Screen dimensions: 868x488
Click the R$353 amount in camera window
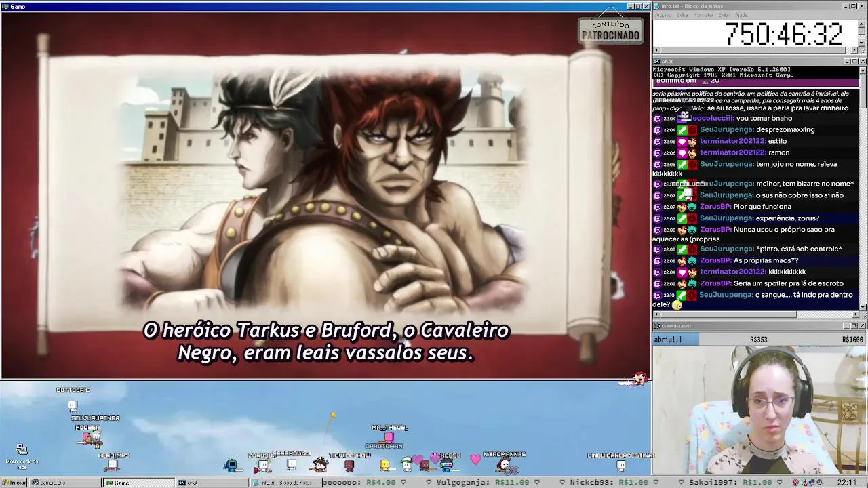tap(758, 340)
